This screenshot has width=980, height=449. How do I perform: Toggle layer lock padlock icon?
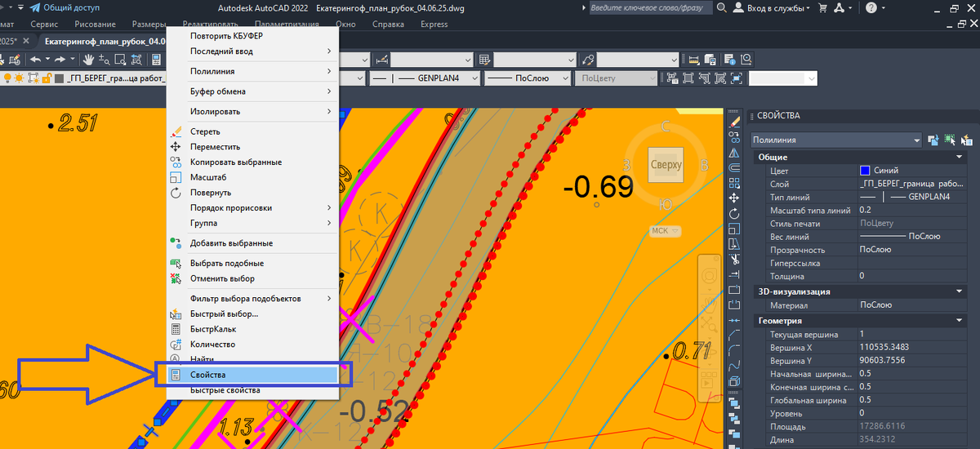coord(46,78)
